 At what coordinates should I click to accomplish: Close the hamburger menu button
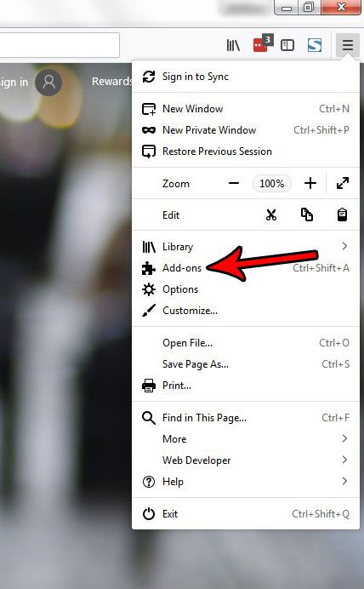[348, 45]
